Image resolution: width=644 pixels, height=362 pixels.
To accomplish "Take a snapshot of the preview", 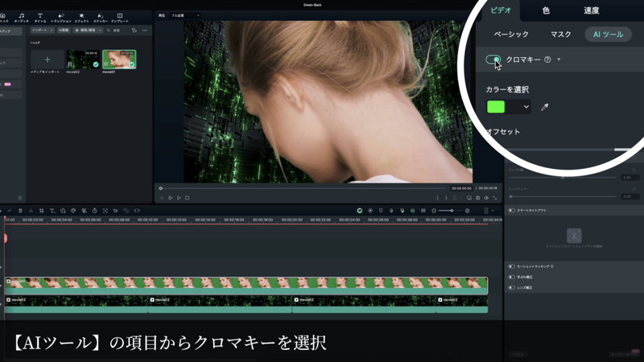I will (x=477, y=198).
